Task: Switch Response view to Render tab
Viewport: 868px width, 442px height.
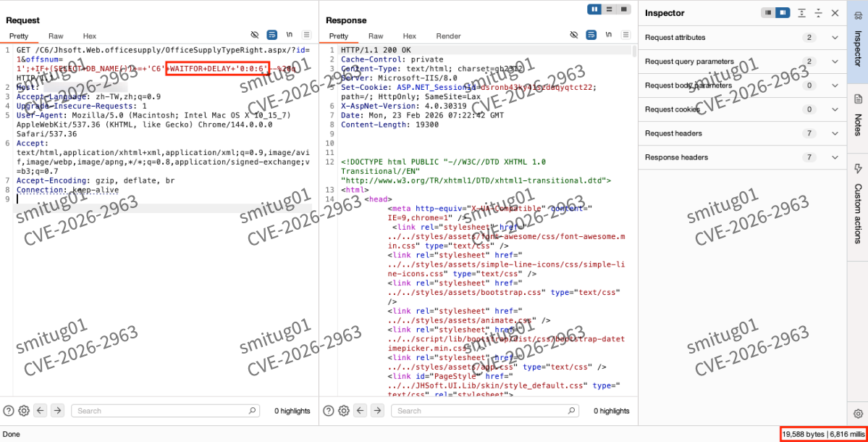Action: (448, 36)
